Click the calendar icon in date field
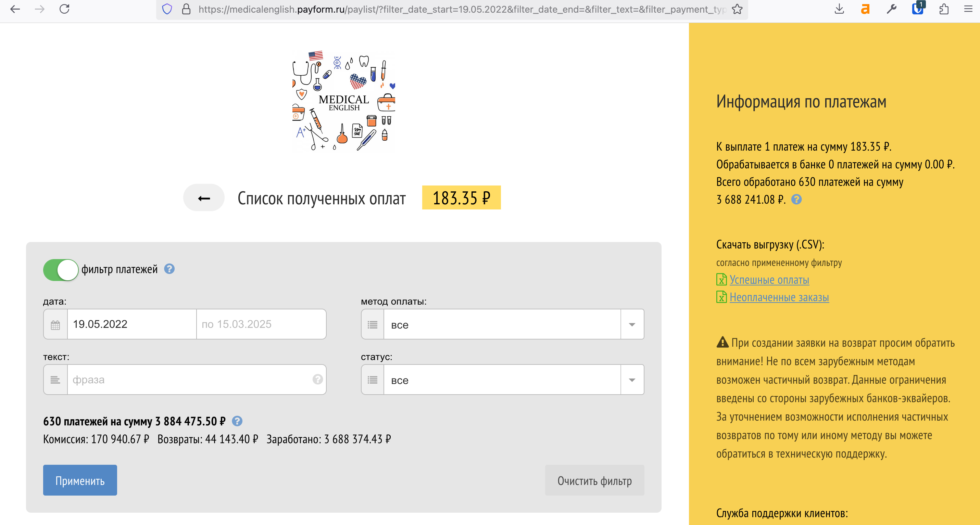The image size is (980, 525). point(55,325)
